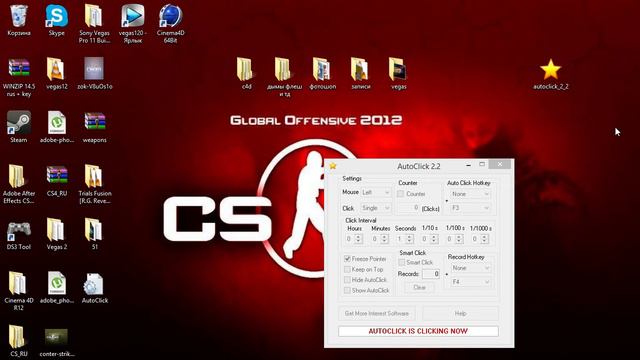Close the AutoClick 2.2 window
640x360 pixels.
click(500, 164)
